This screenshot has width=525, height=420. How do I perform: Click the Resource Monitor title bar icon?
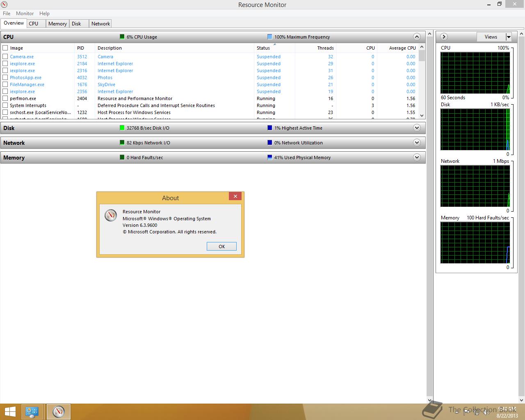(x=4, y=5)
